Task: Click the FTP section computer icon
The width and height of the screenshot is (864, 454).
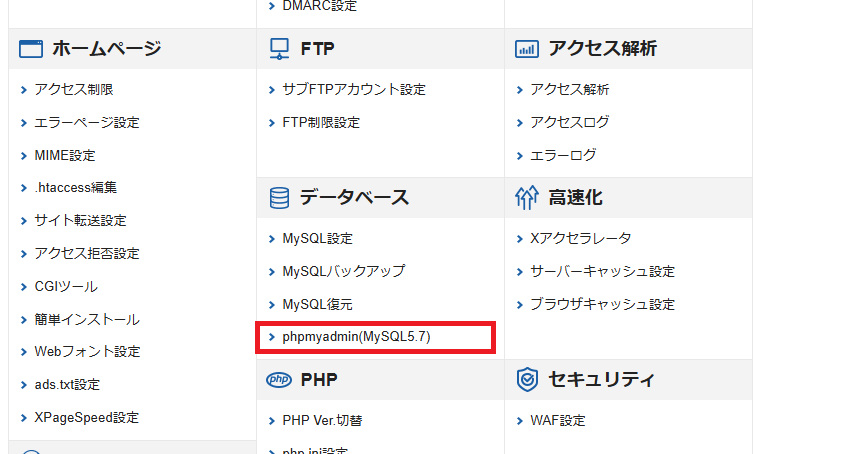Action: [x=279, y=49]
